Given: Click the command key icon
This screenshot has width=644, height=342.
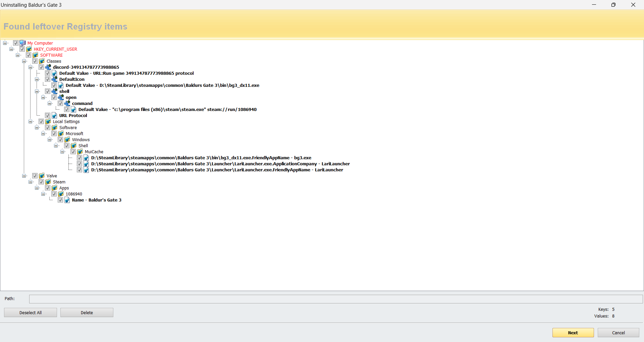Looking at the screenshot, I should pyautogui.click(x=67, y=103).
